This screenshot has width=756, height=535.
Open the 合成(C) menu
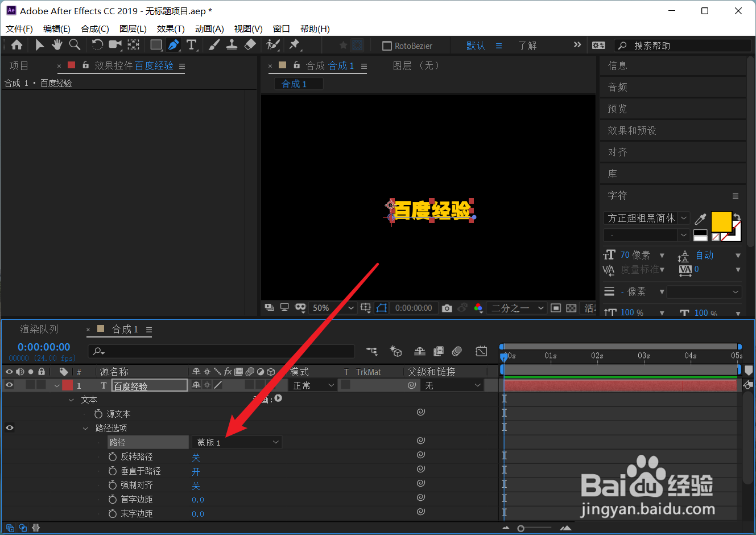[95, 29]
